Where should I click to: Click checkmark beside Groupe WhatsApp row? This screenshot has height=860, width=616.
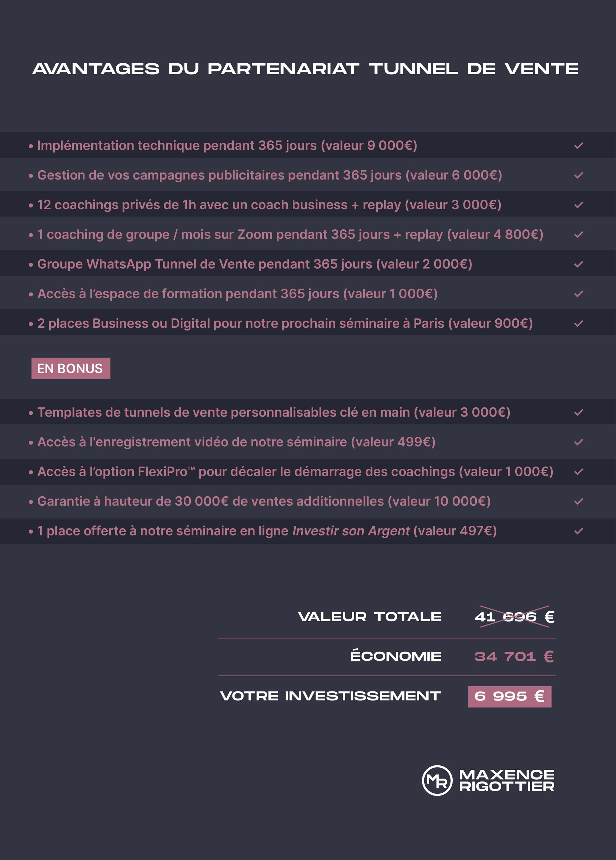coord(578,264)
